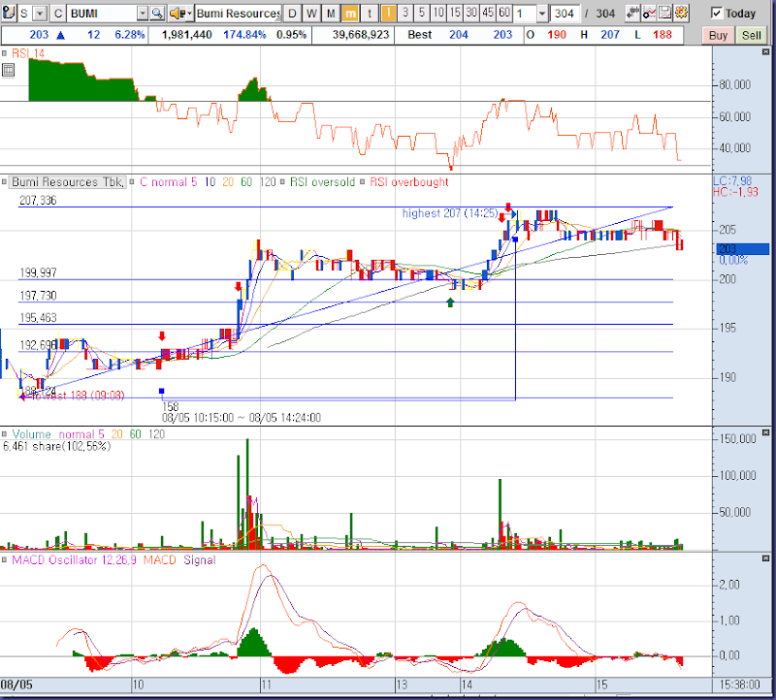Select the 15-minute interval button
Viewport: 776px width, 700px height.
click(455, 13)
